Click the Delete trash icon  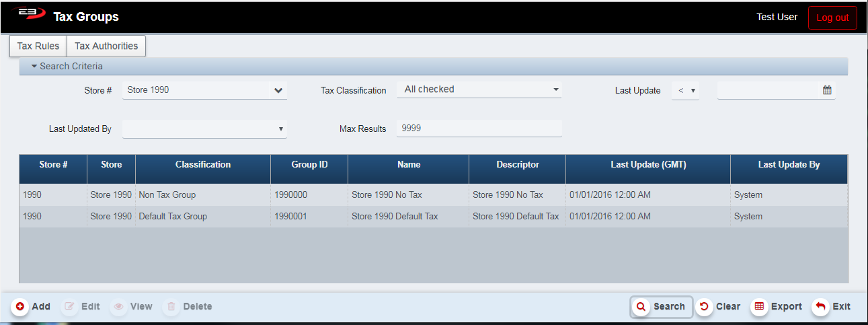[x=171, y=307]
